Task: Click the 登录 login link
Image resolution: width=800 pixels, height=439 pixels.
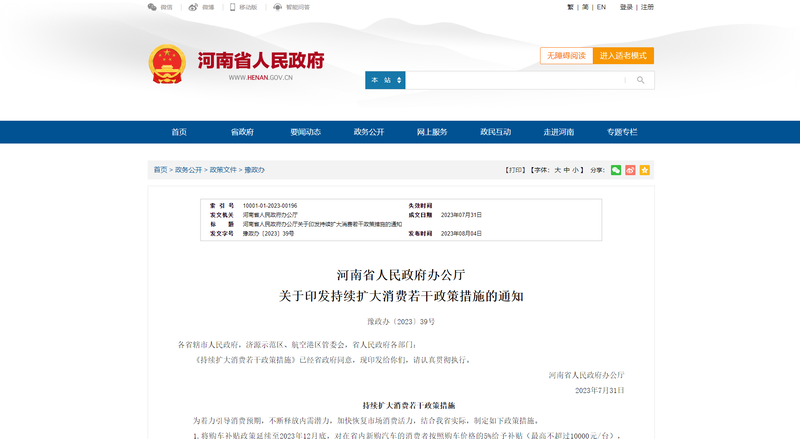Action: (x=626, y=7)
